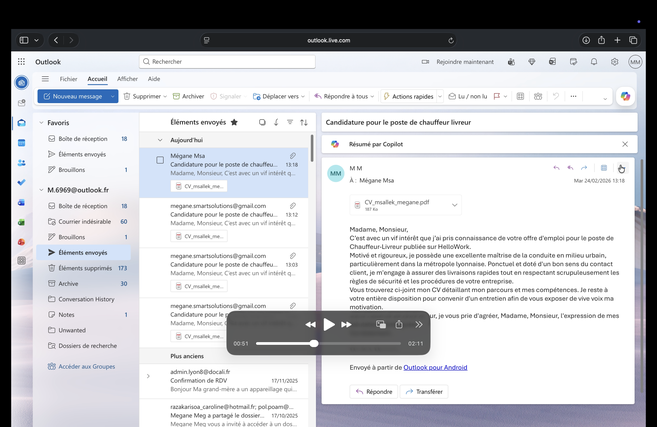Click the reply-all arrow in the email header
Image resolution: width=657 pixels, height=427 pixels.
tap(570, 168)
